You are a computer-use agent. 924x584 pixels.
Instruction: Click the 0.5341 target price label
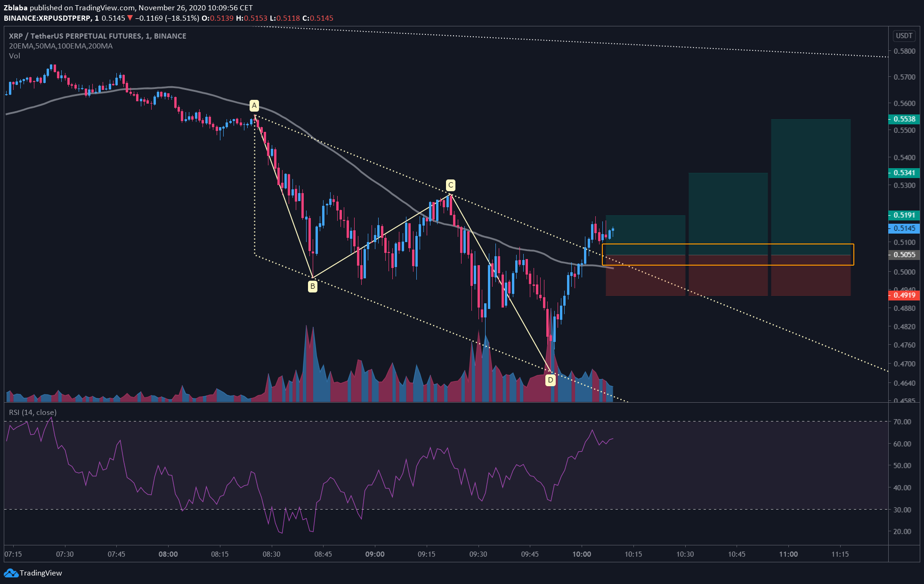tap(904, 173)
